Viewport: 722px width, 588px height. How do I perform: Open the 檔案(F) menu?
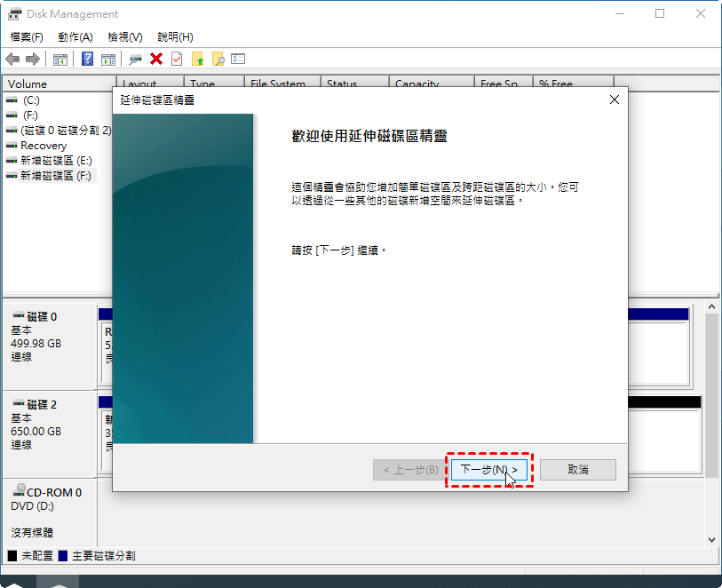coord(27,37)
